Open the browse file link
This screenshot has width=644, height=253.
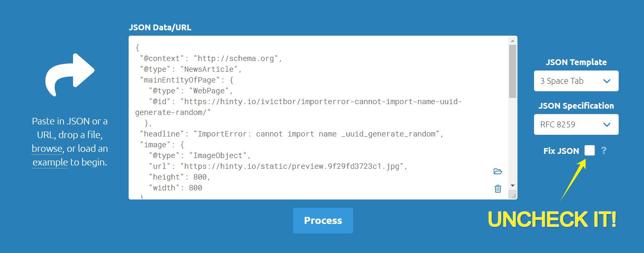point(47,148)
